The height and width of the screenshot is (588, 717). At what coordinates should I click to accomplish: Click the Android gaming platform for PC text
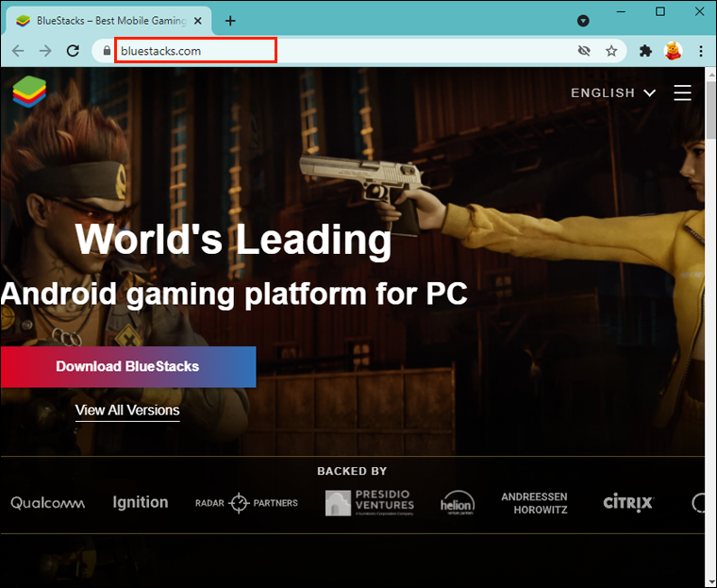point(234,294)
